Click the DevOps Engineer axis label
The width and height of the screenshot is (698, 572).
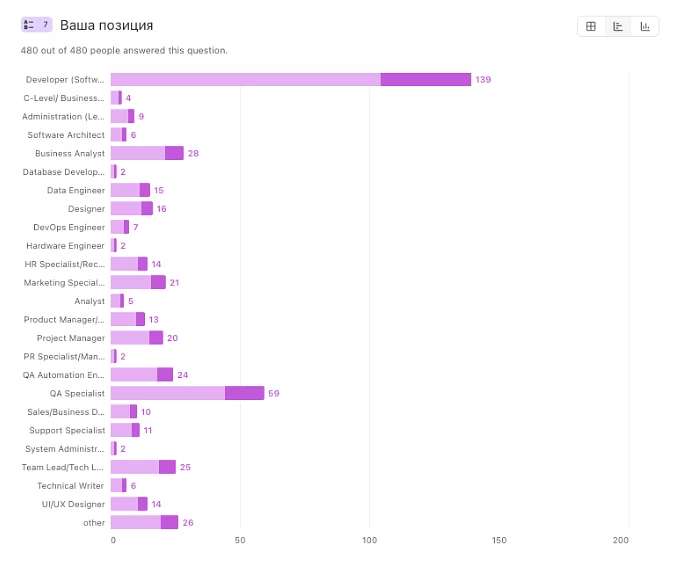pyautogui.click(x=69, y=227)
